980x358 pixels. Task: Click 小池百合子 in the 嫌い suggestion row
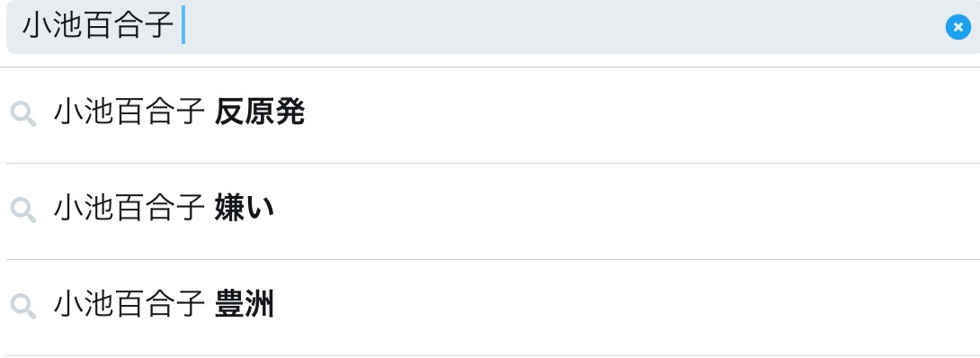[x=129, y=209]
